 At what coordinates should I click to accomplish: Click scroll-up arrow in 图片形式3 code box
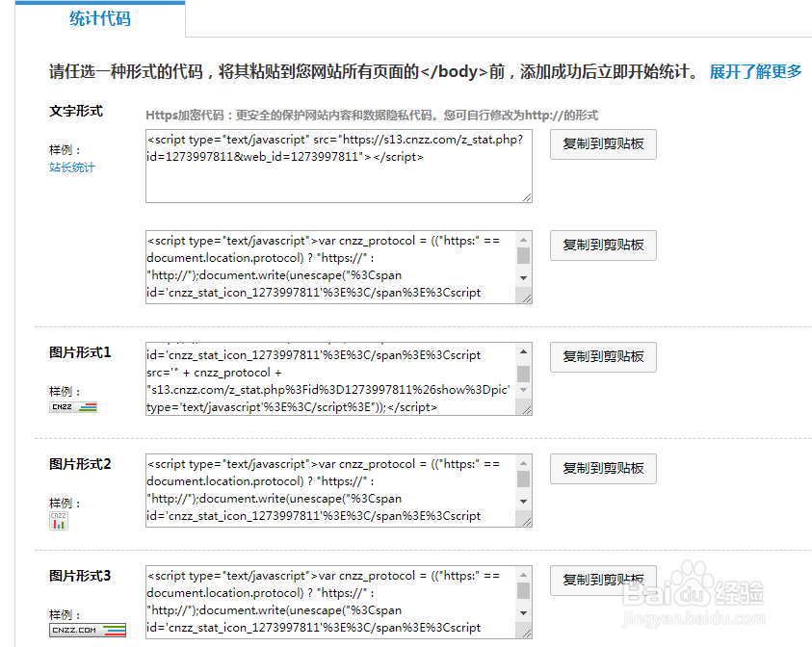(524, 575)
